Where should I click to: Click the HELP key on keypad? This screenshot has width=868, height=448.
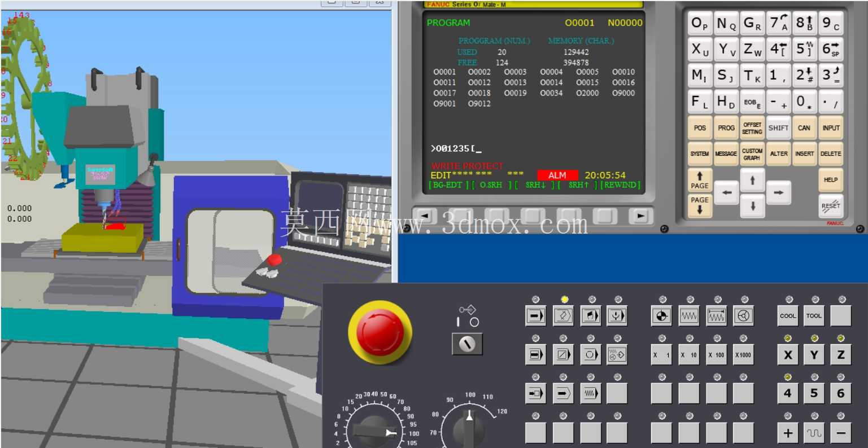tap(831, 180)
